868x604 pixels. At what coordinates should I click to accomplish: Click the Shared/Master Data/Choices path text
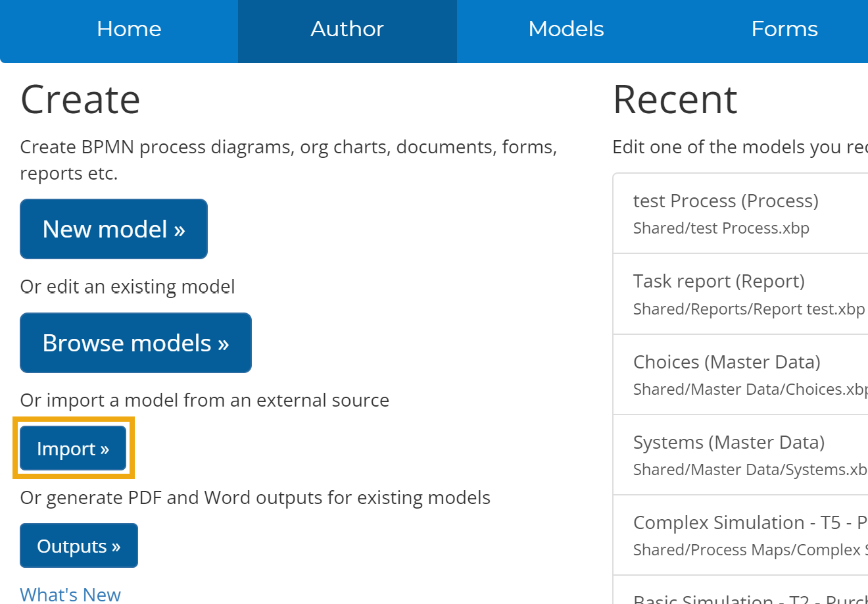coord(750,390)
